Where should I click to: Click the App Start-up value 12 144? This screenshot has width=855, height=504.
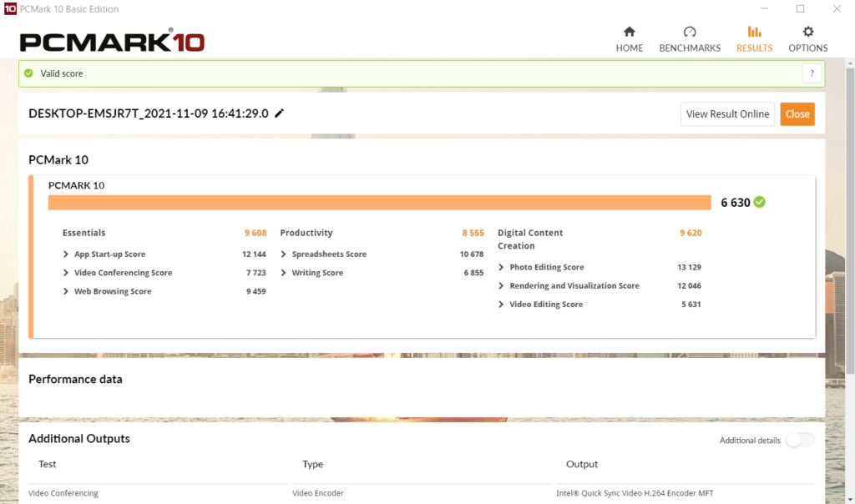254,254
